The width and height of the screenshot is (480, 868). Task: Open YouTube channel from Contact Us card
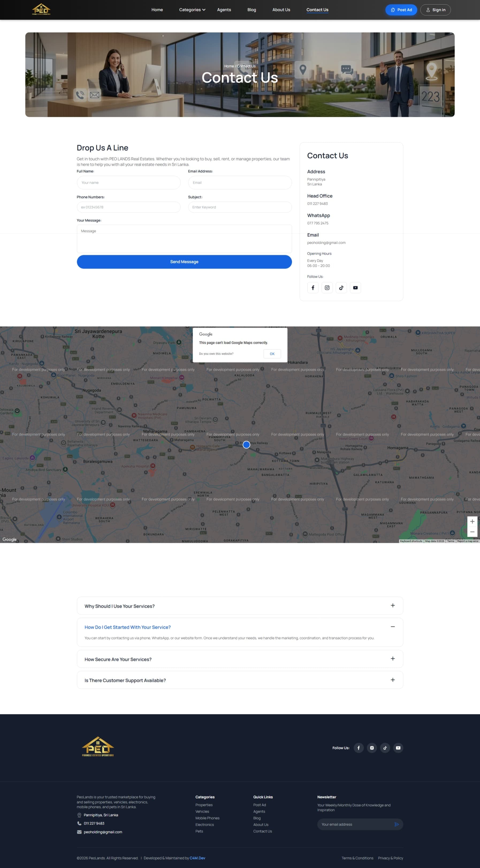(x=355, y=288)
